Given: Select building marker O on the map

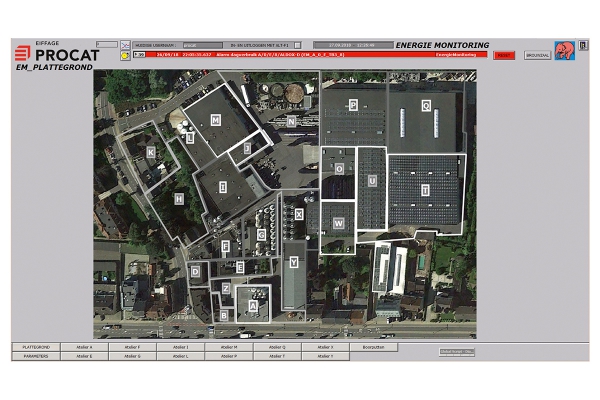Looking at the screenshot, I should (x=339, y=169).
